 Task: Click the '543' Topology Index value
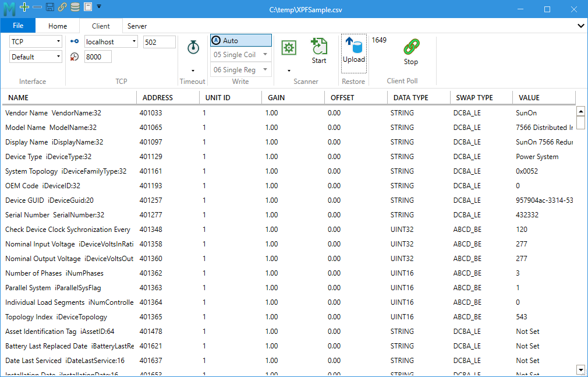pyautogui.click(x=522, y=317)
